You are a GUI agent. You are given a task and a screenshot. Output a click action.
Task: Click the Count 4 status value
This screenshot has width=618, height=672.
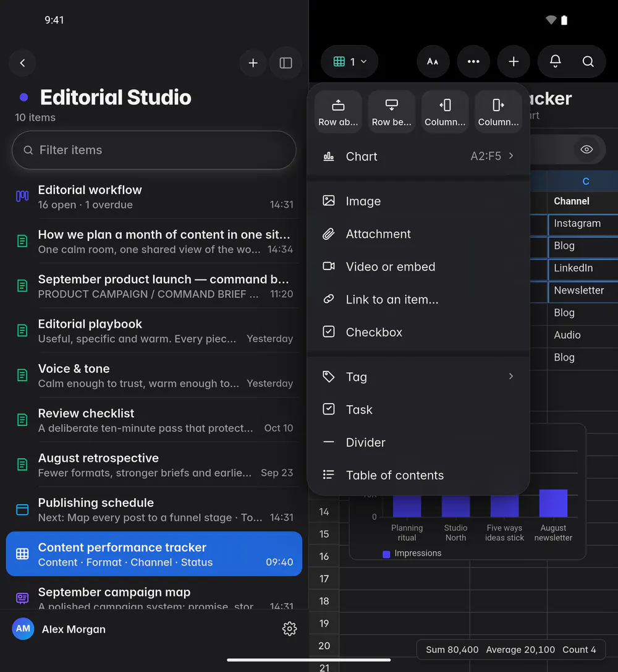[x=579, y=650]
